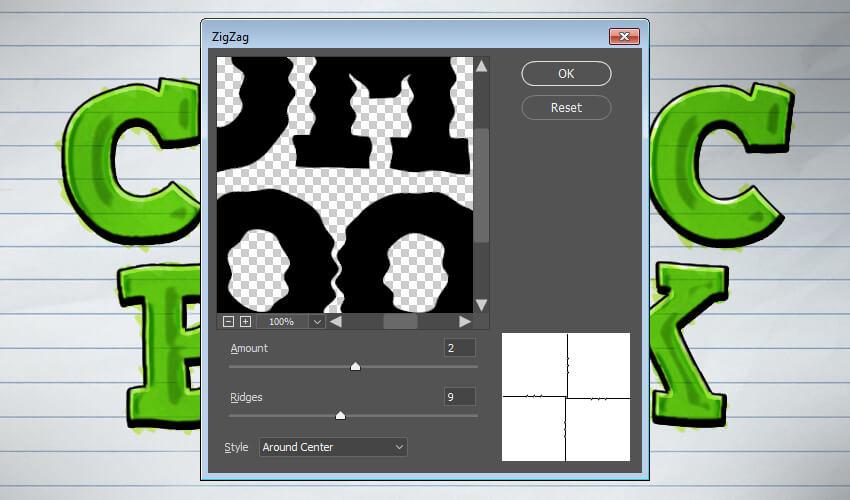
Task: Confirm the ZigZag filter with OK
Action: [566, 74]
